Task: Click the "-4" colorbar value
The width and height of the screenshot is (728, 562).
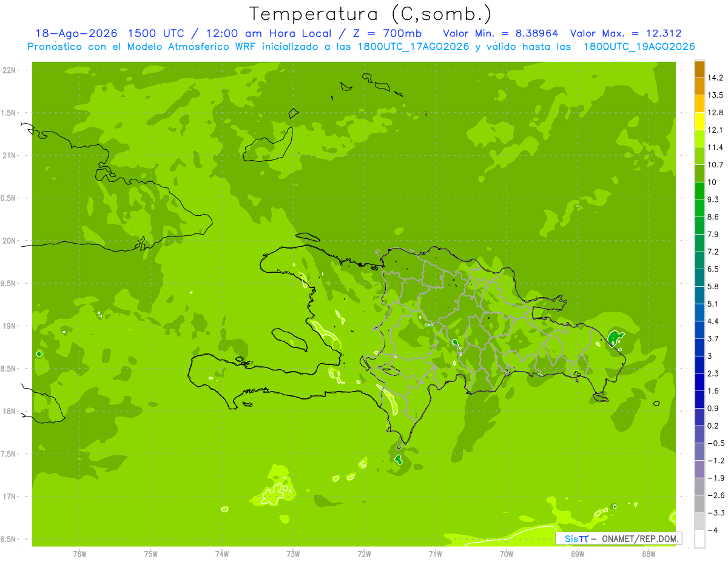Action: [713, 530]
